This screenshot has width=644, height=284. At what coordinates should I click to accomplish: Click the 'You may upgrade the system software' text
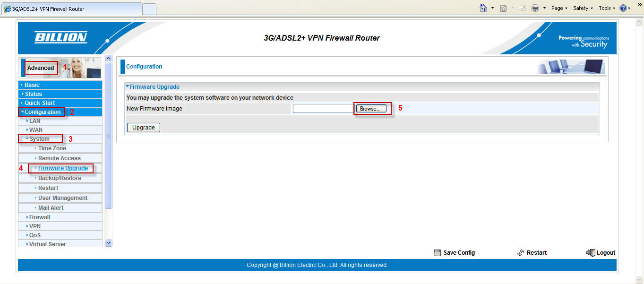click(210, 98)
